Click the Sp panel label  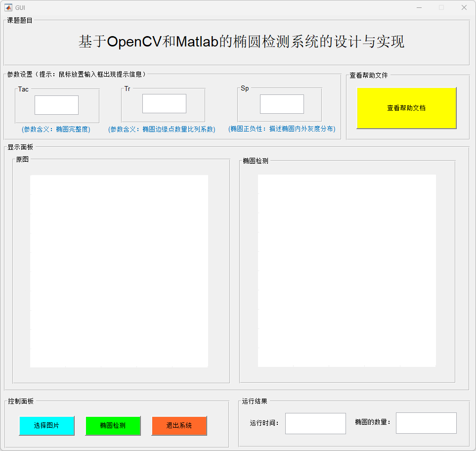(245, 89)
